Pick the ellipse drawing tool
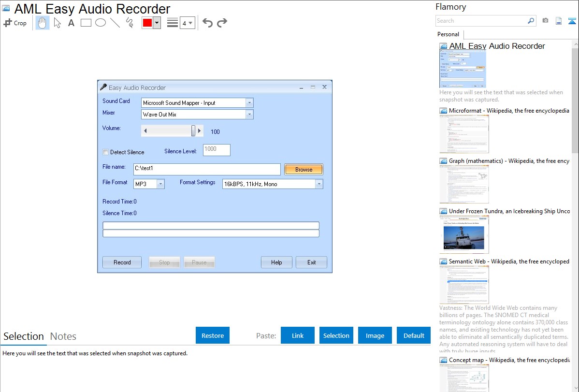579x392 pixels. [101, 23]
